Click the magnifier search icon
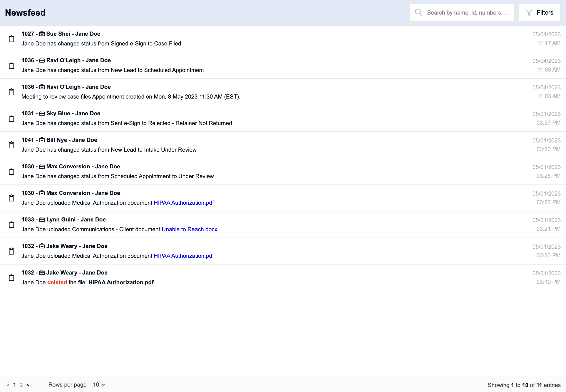 (x=419, y=12)
